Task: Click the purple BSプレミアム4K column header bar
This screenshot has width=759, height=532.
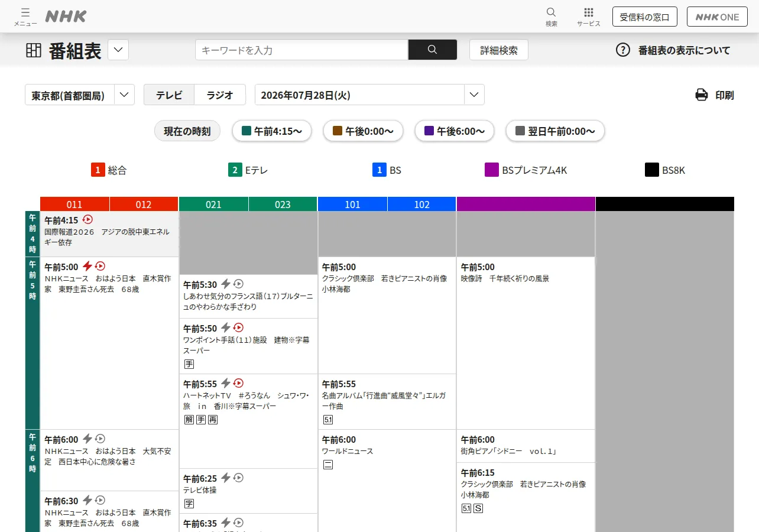Action: 526,204
